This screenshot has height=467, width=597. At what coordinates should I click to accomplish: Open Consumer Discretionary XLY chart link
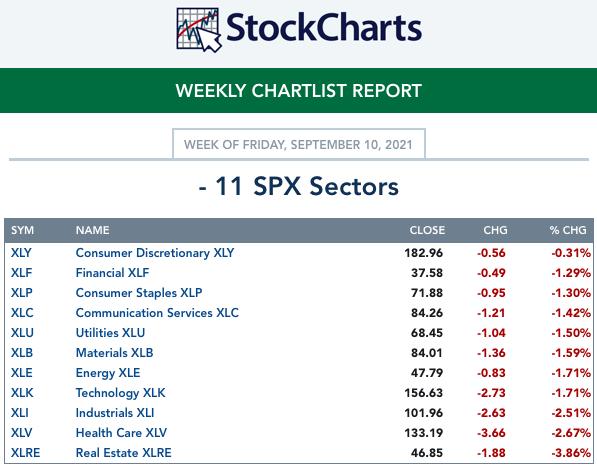155,253
